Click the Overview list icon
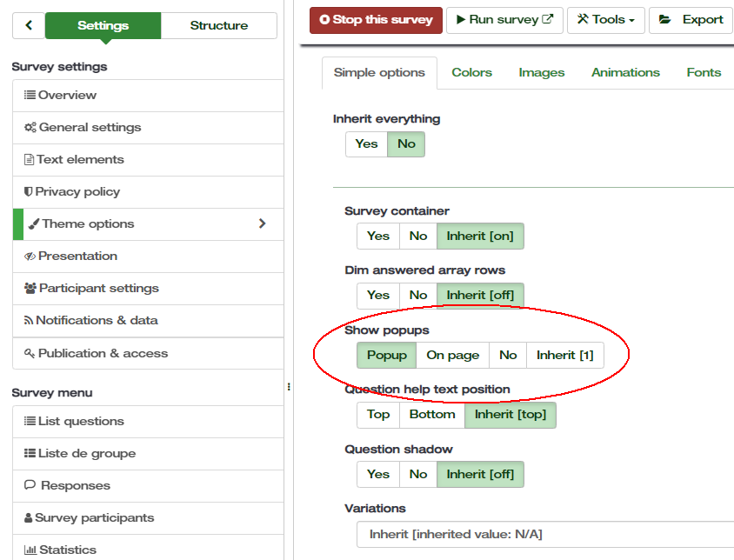This screenshot has height=560, width=734. click(x=30, y=96)
